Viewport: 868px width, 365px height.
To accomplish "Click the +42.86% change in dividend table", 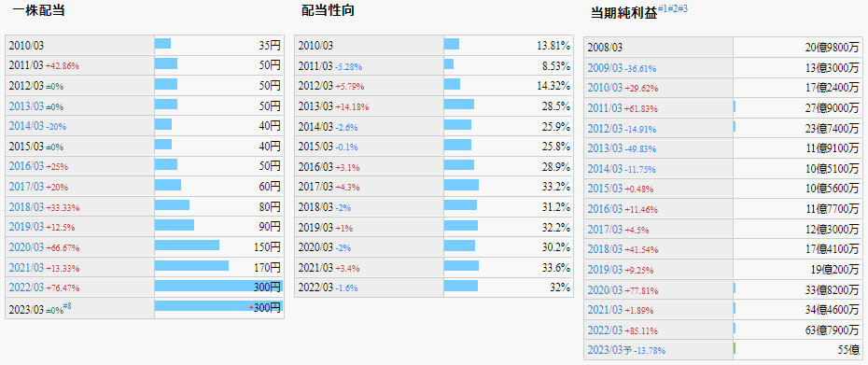I will [x=63, y=66].
